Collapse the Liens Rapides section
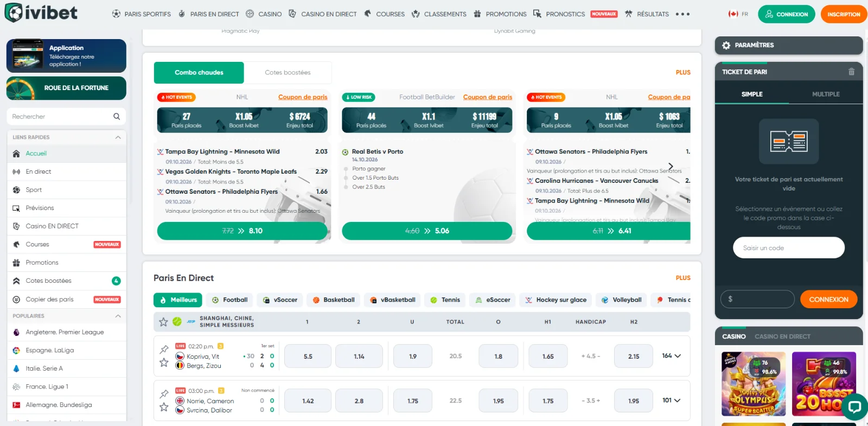Viewport: 868px width, 426px height. click(118, 137)
